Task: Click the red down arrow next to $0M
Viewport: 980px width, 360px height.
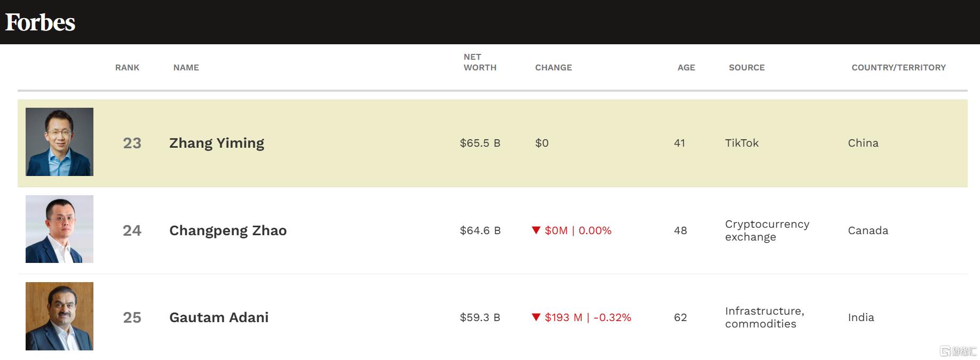Action: pyautogui.click(x=536, y=230)
